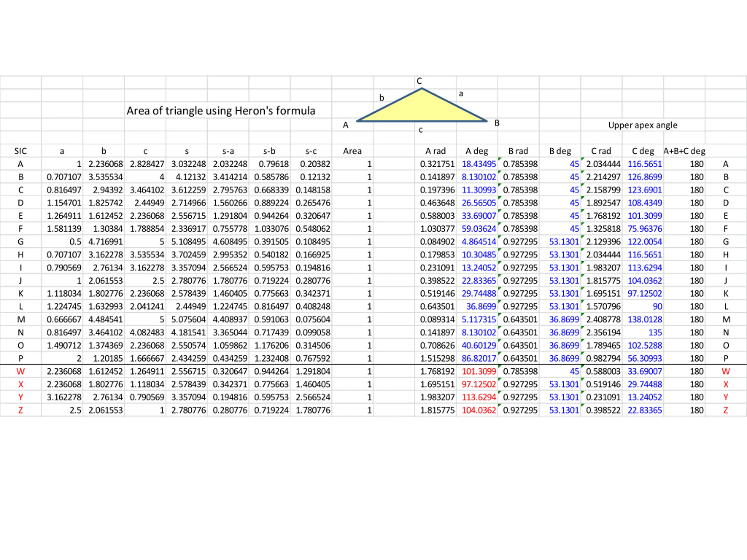The width and height of the screenshot is (747, 560).
Task: Select the blue value 11.30993
Action: tap(479, 190)
